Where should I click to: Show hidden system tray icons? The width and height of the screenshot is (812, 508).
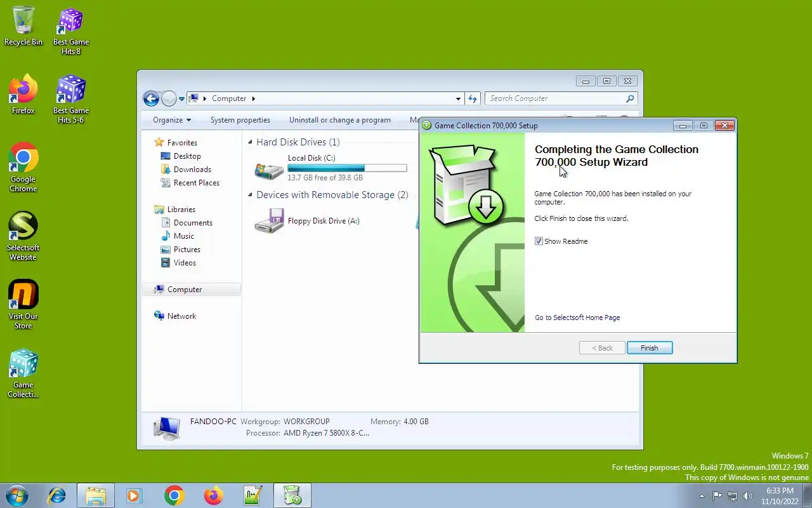click(702, 496)
